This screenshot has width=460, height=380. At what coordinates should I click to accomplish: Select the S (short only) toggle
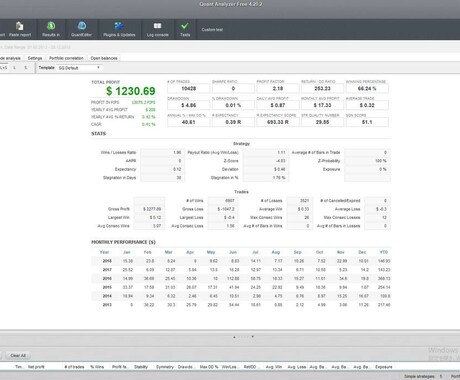click(x=26, y=68)
